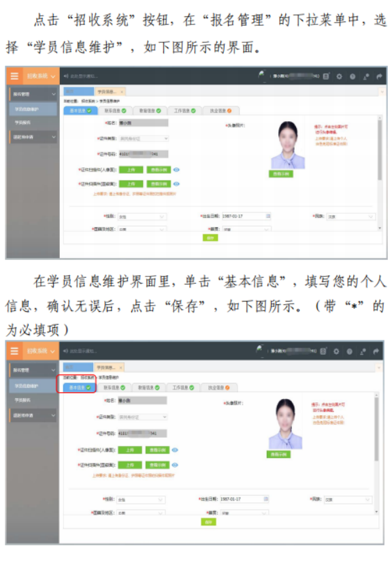Click the help question-mark icon in lower screenshot
The image size is (392, 563).
pyautogui.click(x=349, y=351)
